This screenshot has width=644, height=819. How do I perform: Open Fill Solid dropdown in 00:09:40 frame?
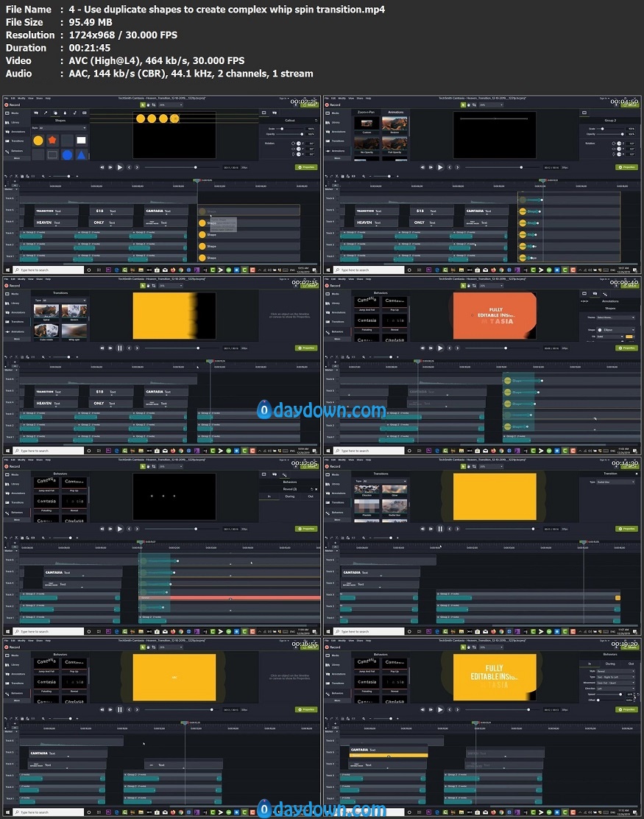click(x=610, y=337)
